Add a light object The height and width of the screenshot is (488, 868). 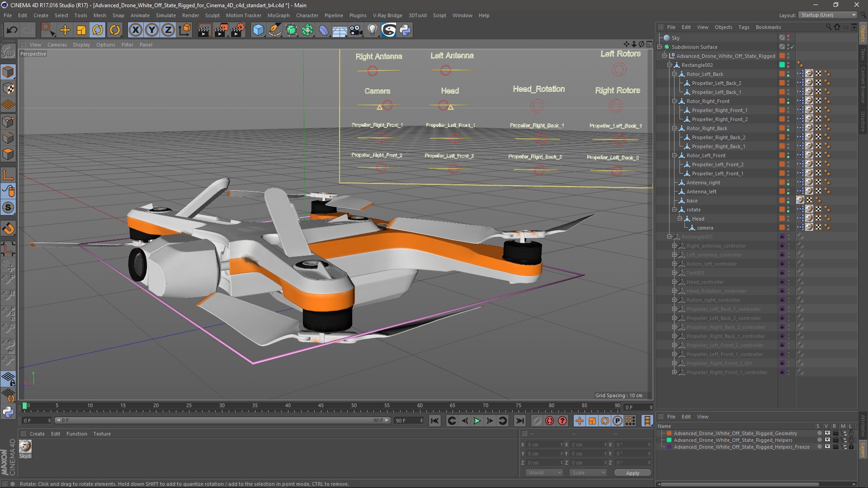pos(372,30)
